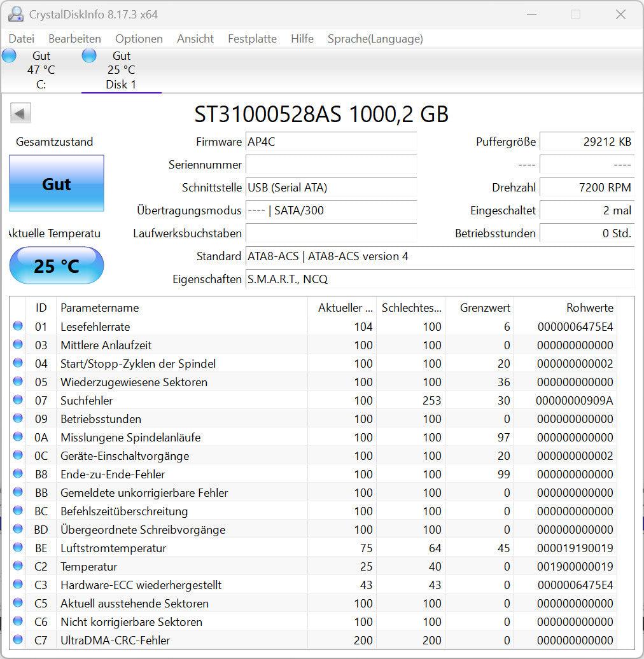
Task: Click the CrystalDiskInfo app icon in title bar
Action: (x=16, y=14)
